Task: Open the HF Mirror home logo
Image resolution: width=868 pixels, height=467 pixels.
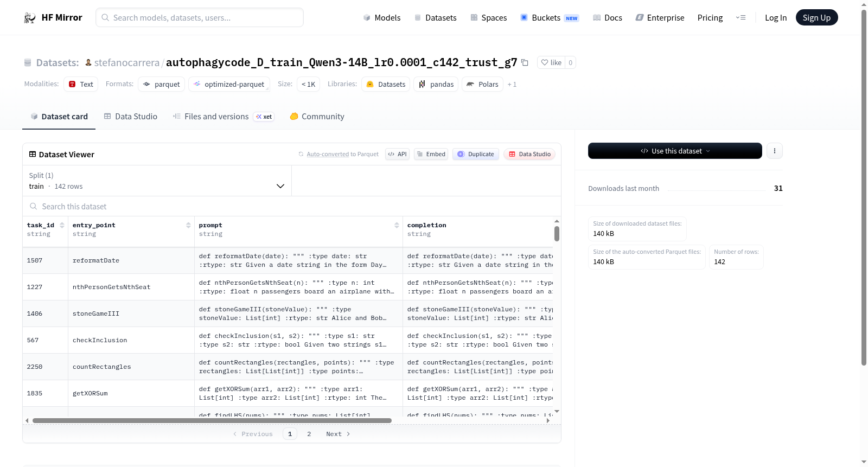Action: (x=53, y=17)
